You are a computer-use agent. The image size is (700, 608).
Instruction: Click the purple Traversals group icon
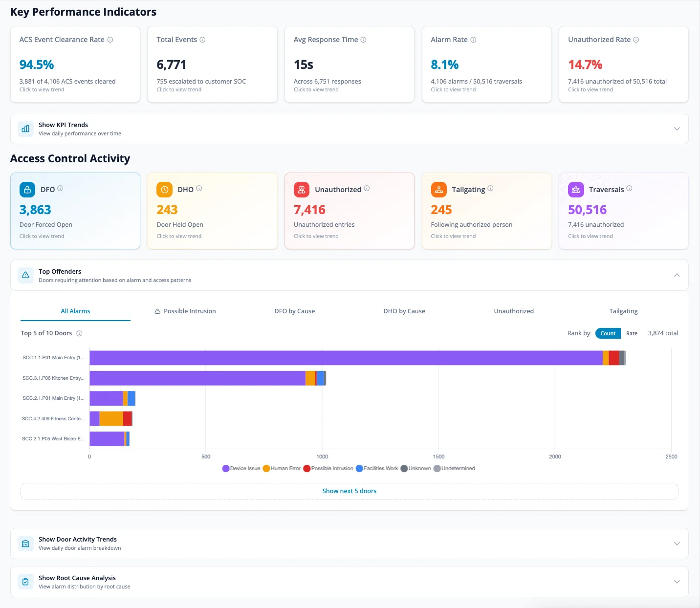[x=576, y=190]
